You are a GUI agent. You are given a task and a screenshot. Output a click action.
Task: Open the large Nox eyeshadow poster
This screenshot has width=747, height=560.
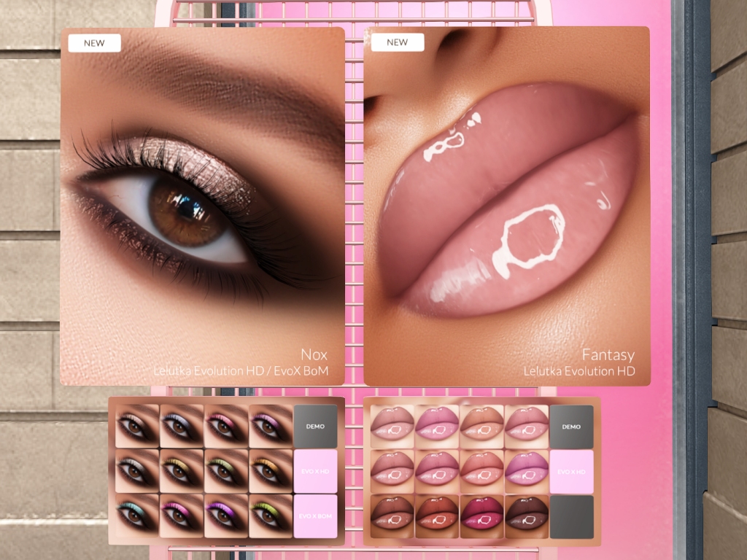pos(203,206)
